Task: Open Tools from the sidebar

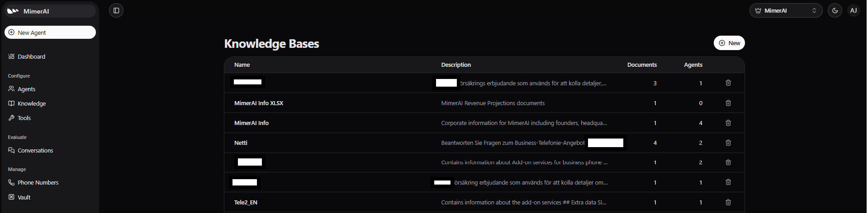Action: tap(24, 118)
